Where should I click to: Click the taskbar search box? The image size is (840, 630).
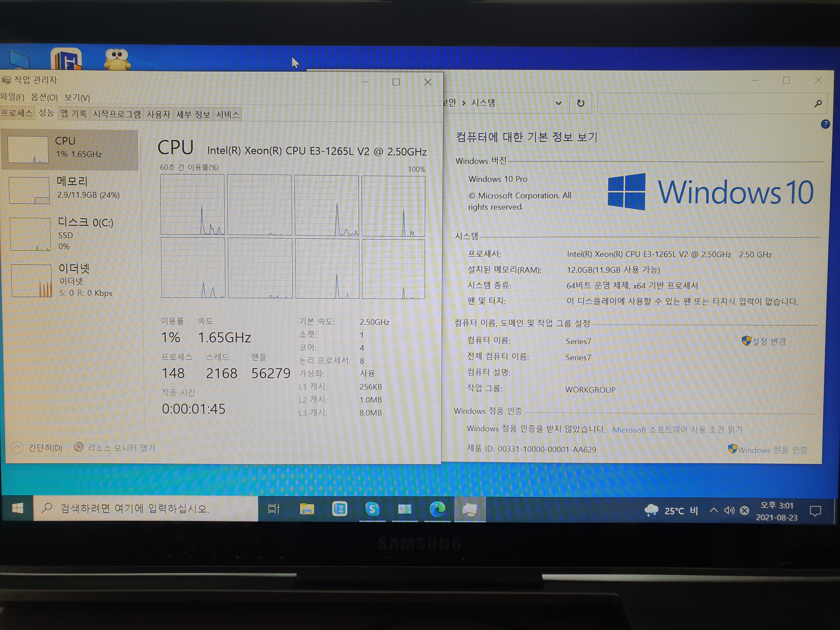click(x=146, y=508)
